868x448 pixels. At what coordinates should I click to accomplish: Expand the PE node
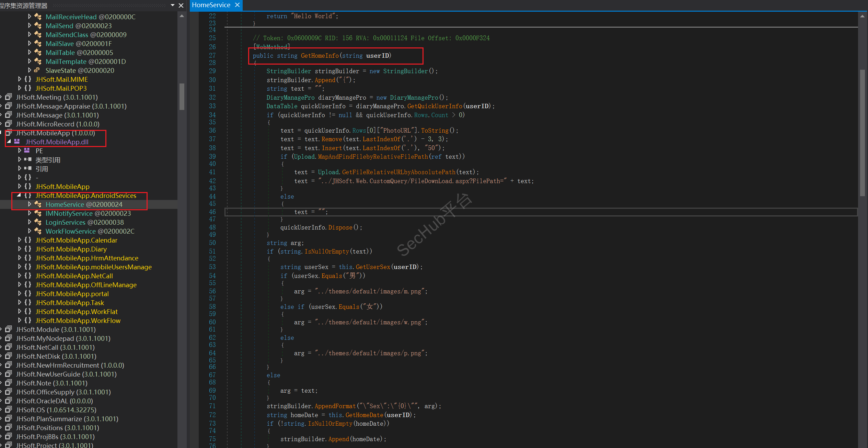tap(20, 150)
